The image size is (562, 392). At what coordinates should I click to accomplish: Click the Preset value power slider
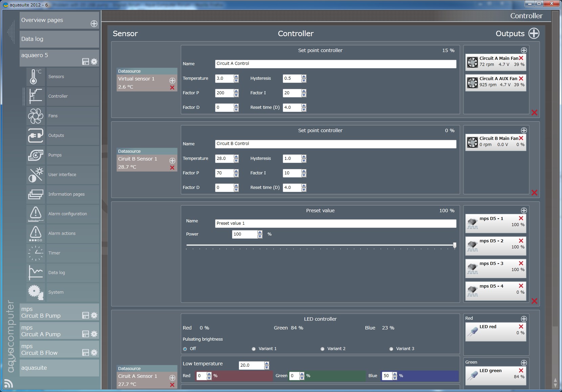(x=320, y=245)
